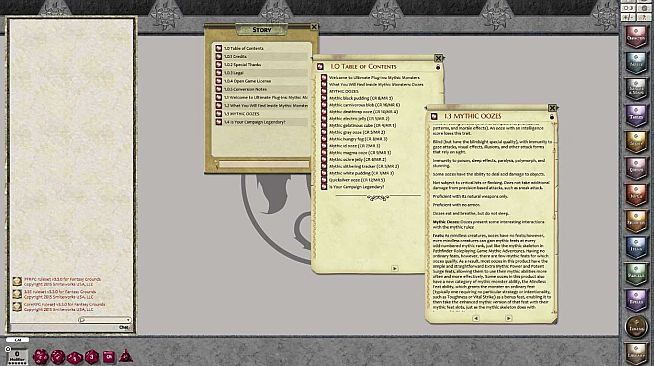Select Mythic electric jelly contents entry
Image resolution: width=654 pixels, height=366 pixels.
[359, 118]
